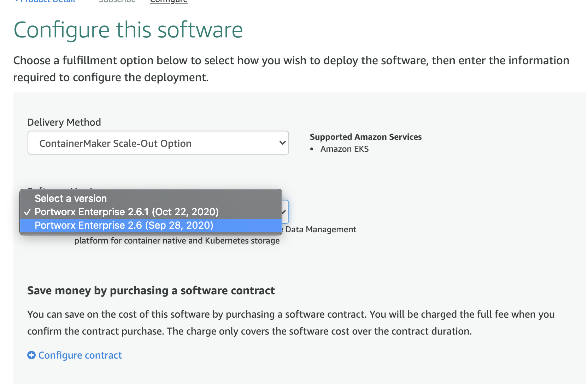Choose Portworx Enterprise 2.6.1 (Oct 22, 2020)
The width and height of the screenshot is (588, 384).
click(x=126, y=212)
